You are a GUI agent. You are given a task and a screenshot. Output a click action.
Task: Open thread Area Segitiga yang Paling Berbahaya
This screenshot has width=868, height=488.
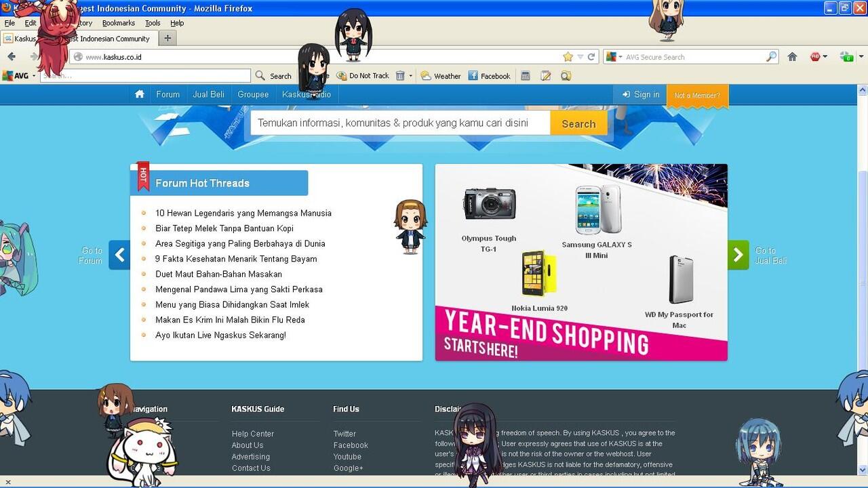240,243
